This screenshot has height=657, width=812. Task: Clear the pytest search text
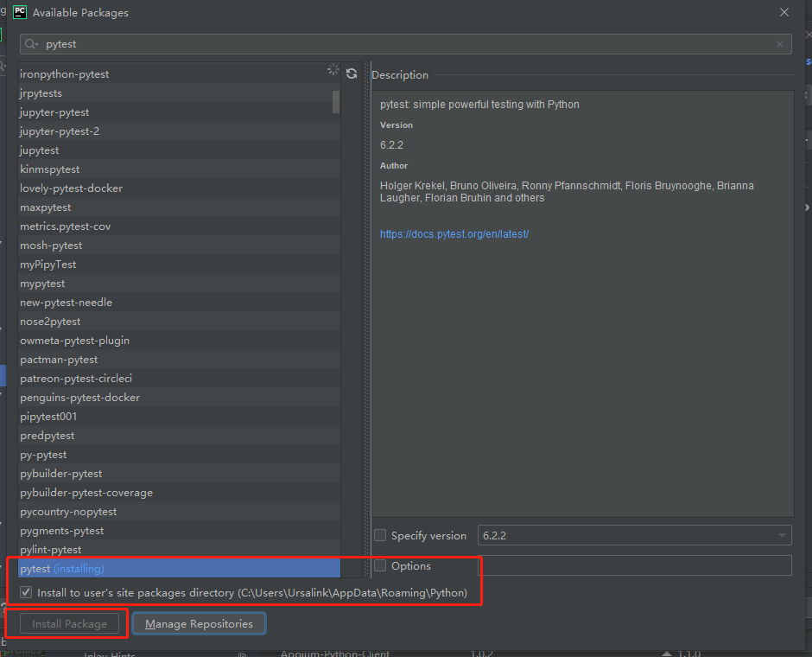click(x=780, y=44)
